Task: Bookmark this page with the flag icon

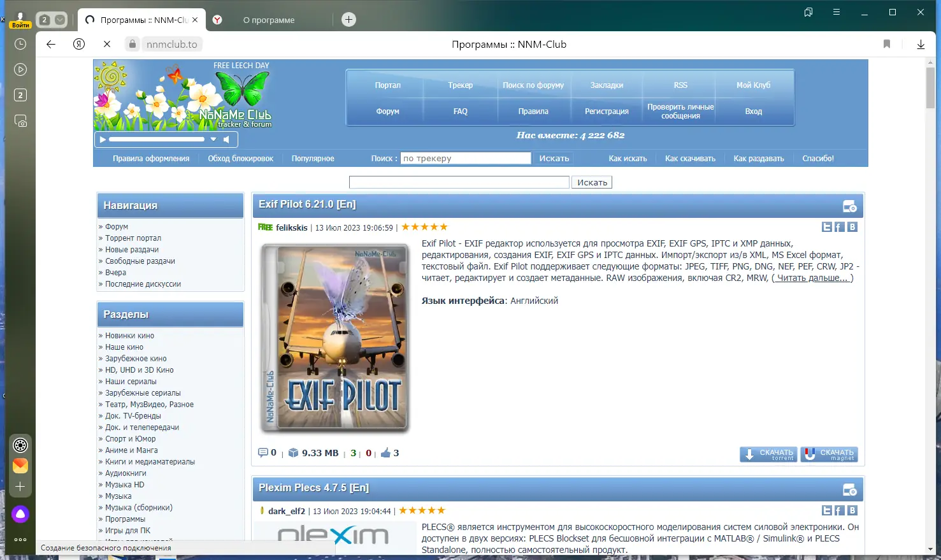Action: 887,44
